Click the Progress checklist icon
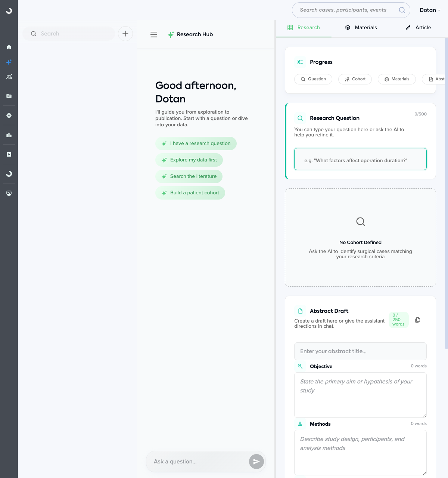This screenshot has height=478, width=448. point(300,62)
